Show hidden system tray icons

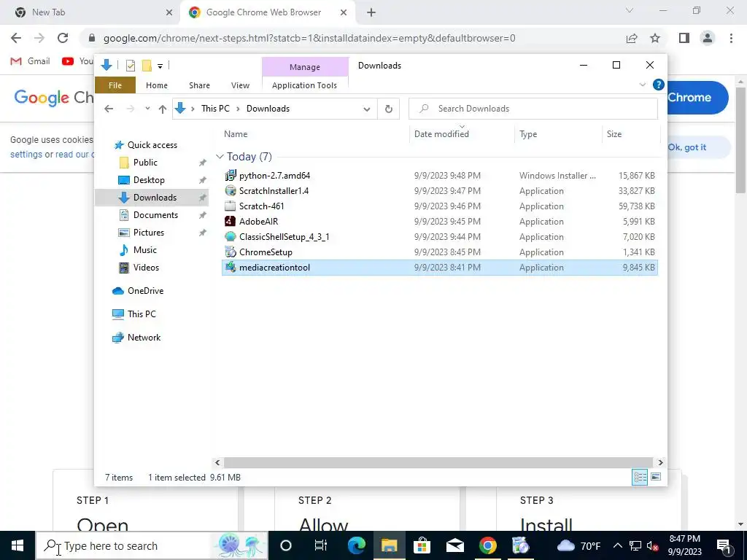(617, 545)
